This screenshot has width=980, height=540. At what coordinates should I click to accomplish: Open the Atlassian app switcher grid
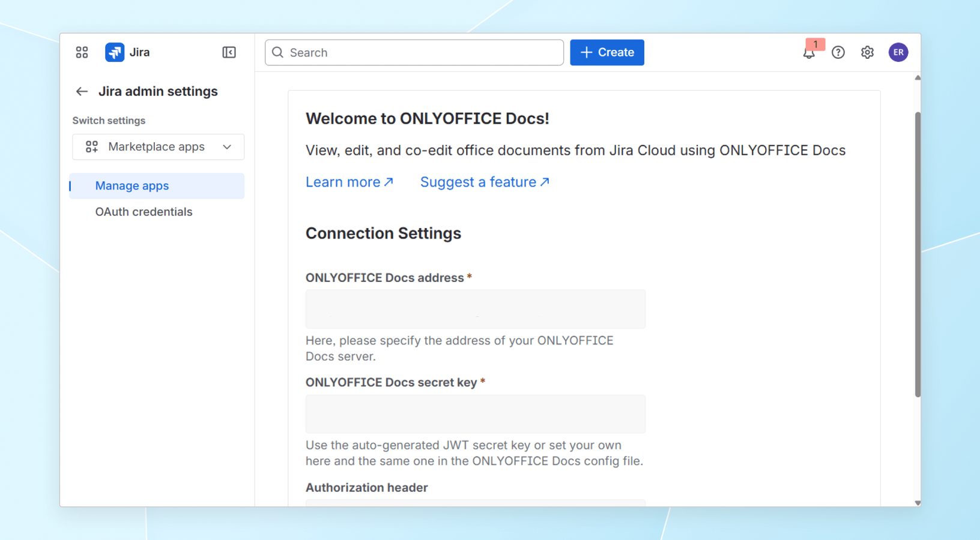[82, 52]
